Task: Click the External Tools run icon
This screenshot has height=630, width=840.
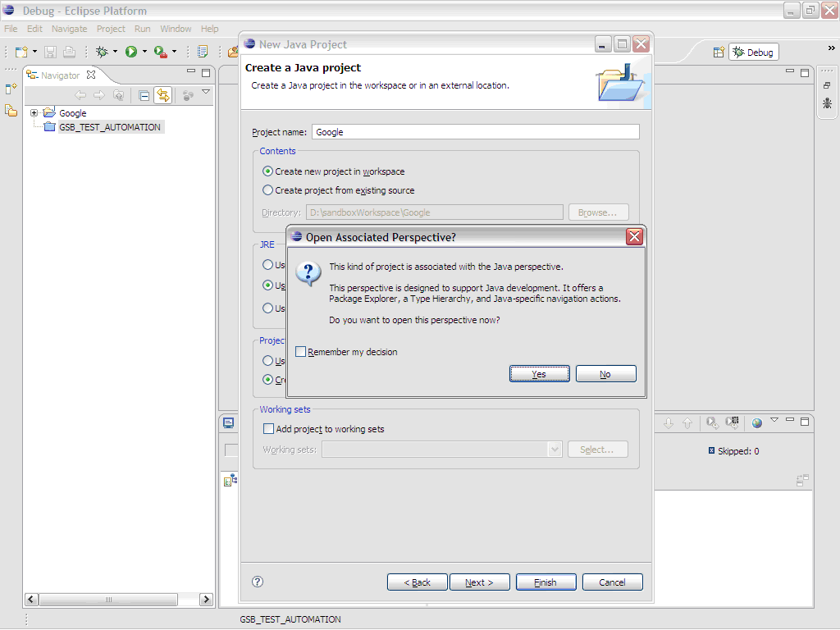Action: [160, 52]
